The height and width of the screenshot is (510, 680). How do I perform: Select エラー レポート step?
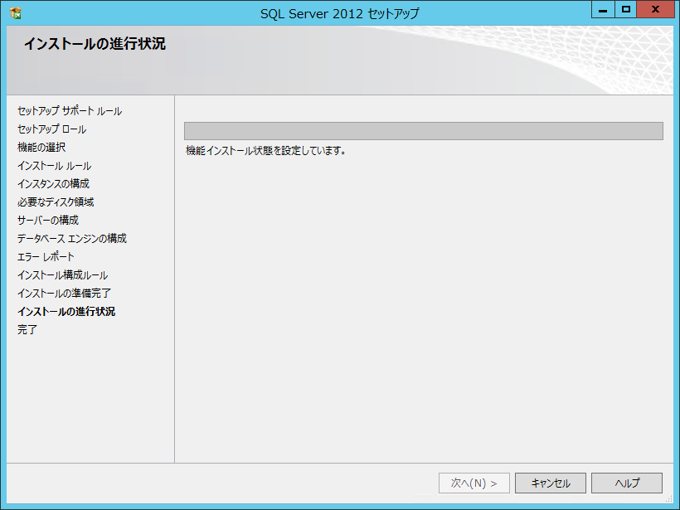pyautogui.click(x=46, y=257)
